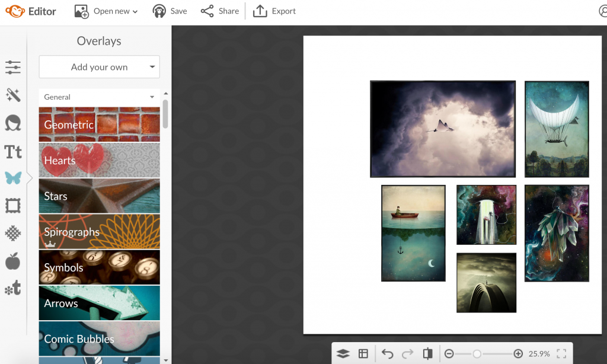Click the Save monkey icon

click(x=159, y=11)
